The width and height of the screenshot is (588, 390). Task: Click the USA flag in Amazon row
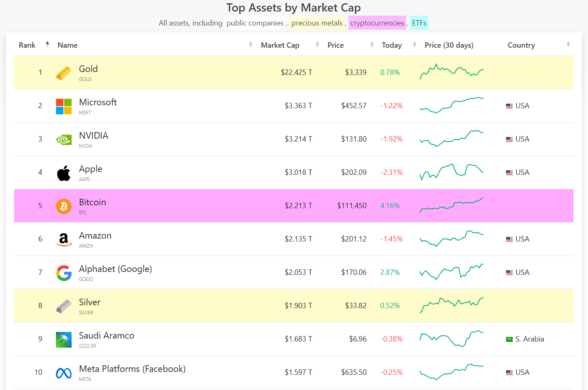click(x=509, y=239)
